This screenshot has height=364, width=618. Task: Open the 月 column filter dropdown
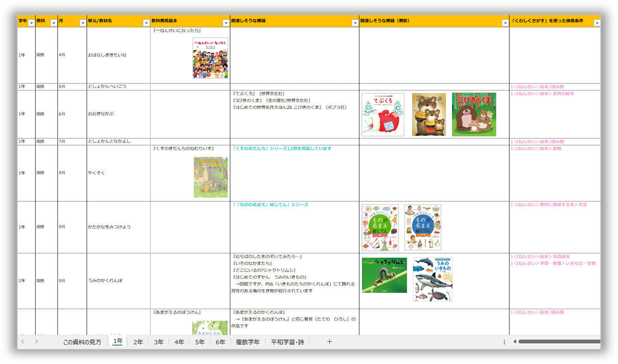83,23
